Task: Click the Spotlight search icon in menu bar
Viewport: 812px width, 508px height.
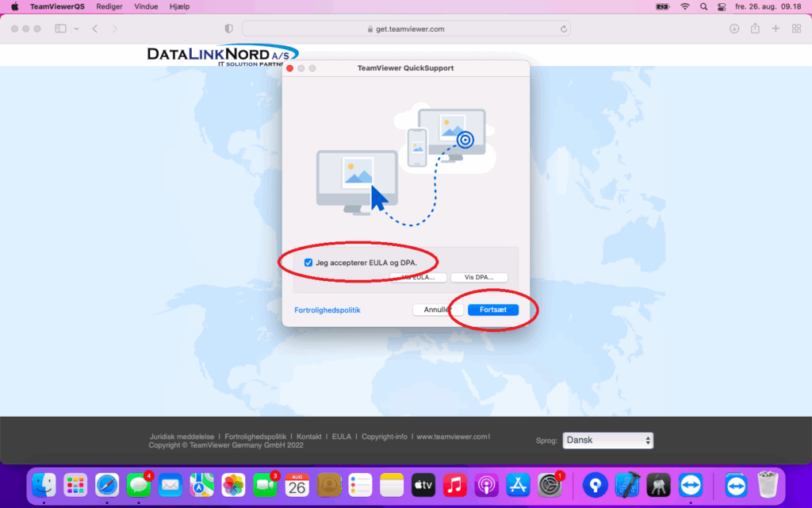Action: click(x=703, y=6)
